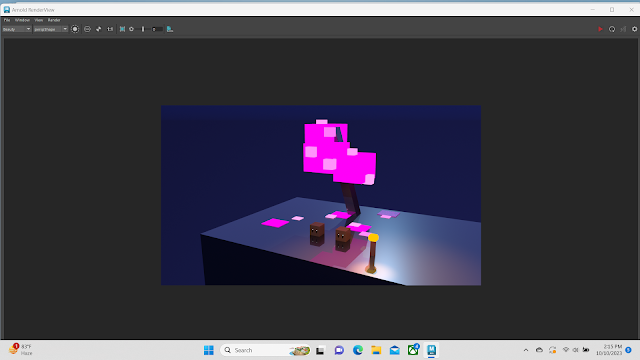
Task: Expand the perspShape camera dropdown
Action: coord(51,29)
